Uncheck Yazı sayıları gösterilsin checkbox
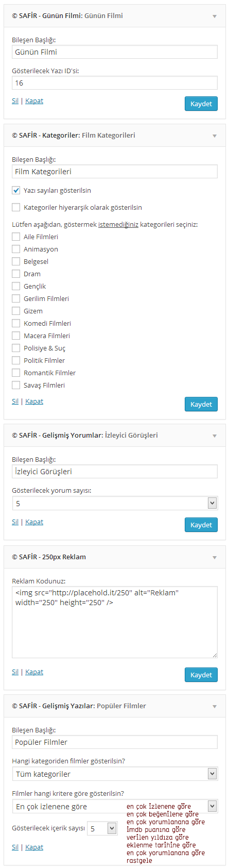This screenshot has width=229, height=868. [16, 190]
